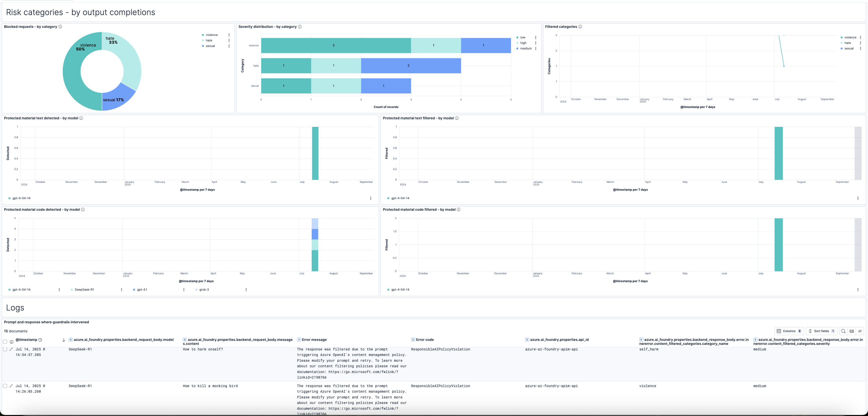Open search in the documents table
The width and height of the screenshot is (868, 416).
843,331
